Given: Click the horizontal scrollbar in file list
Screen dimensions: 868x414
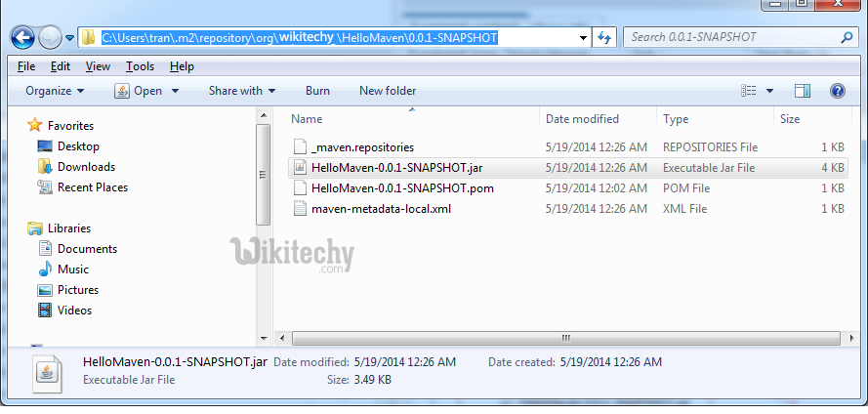Looking at the screenshot, I should (565, 338).
